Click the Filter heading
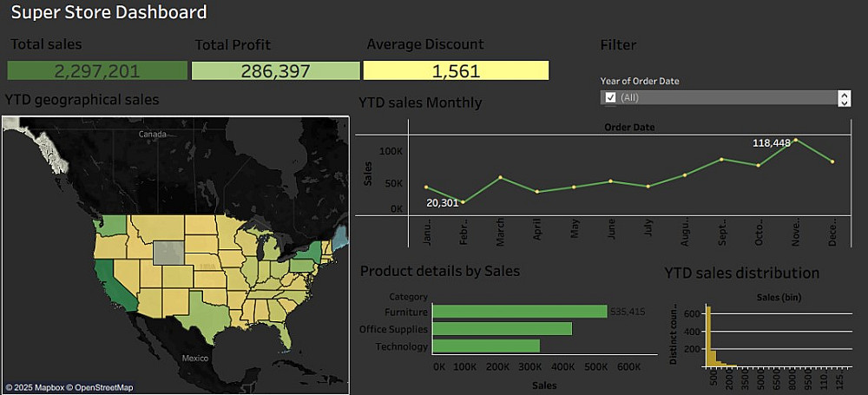868x395 pixels. point(618,45)
